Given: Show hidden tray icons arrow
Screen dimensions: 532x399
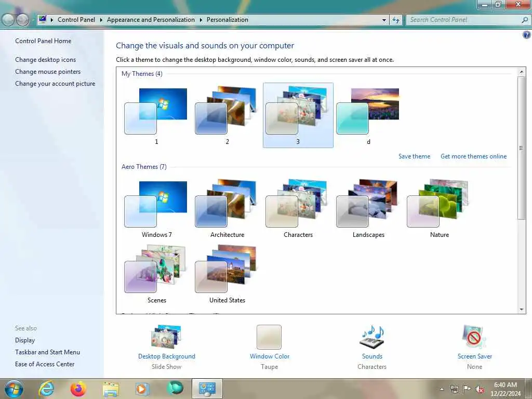Looking at the screenshot, I should (x=442, y=389).
